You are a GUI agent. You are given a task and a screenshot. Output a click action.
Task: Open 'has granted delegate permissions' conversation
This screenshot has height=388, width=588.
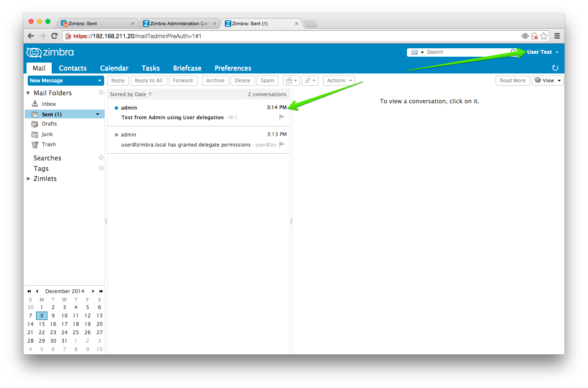pyautogui.click(x=199, y=140)
